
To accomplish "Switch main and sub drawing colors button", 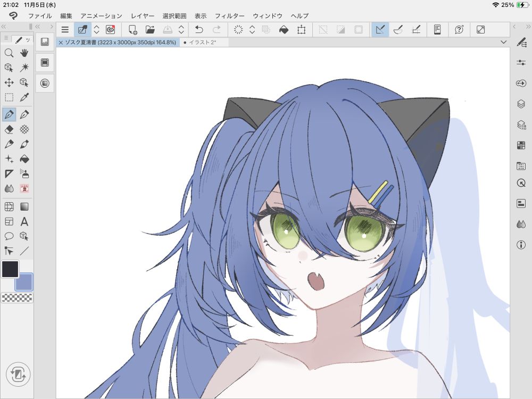I will pos(18,375).
